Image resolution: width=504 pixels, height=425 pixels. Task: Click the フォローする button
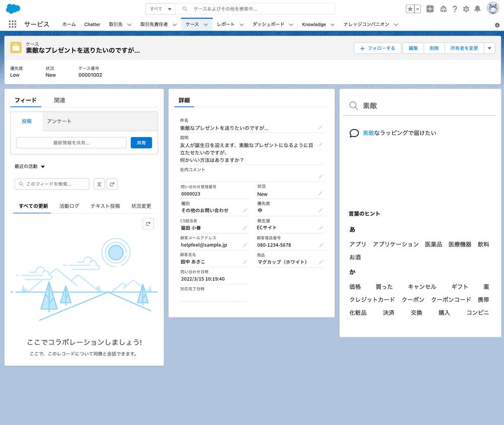(377, 48)
